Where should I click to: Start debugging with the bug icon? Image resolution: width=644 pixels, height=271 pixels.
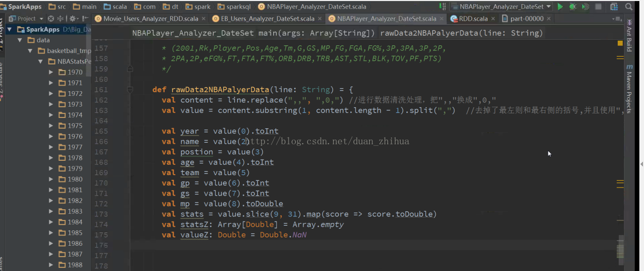click(573, 7)
